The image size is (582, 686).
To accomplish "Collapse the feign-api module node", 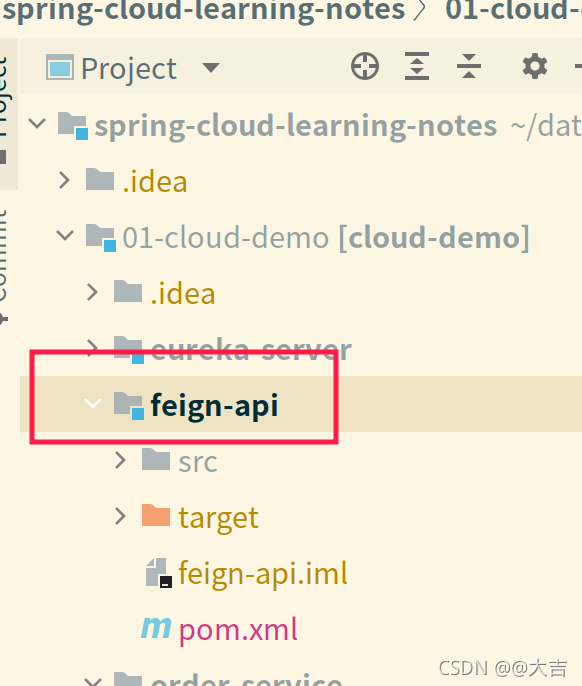I will coord(93,403).
